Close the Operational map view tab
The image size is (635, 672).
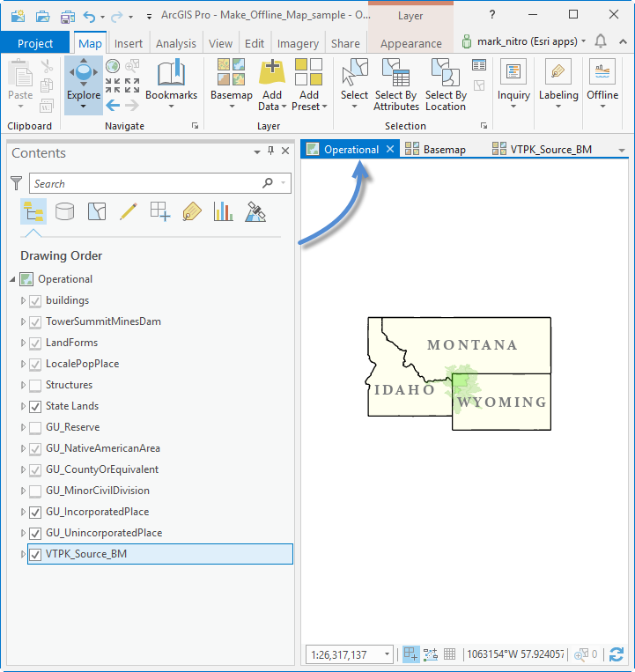pyautogui.click(x=390, y=149)
